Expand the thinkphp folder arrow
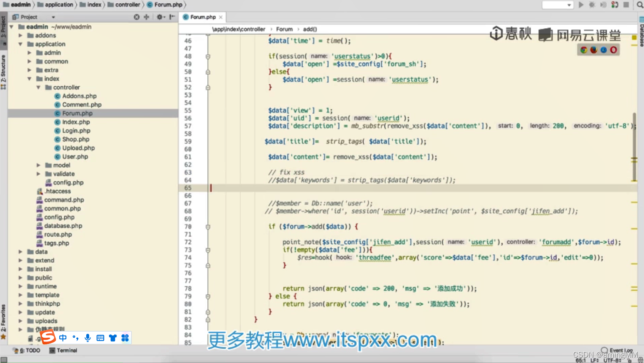This screenshot has height=363, width=644. click(x=20, y=304)
